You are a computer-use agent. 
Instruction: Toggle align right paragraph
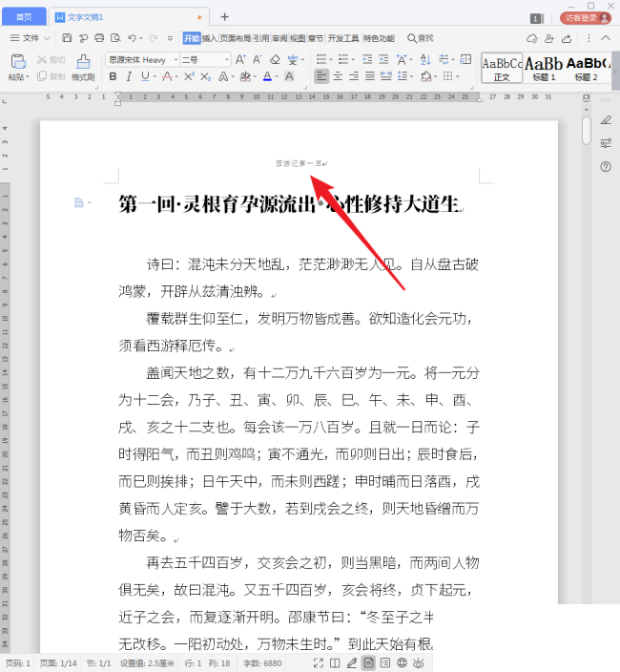coord(354,76)
